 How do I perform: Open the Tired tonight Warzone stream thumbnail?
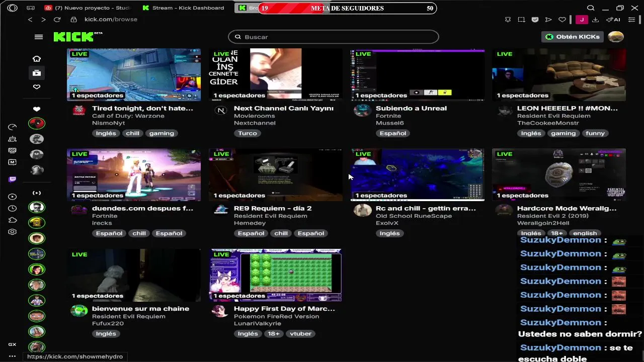coord(134,74)
